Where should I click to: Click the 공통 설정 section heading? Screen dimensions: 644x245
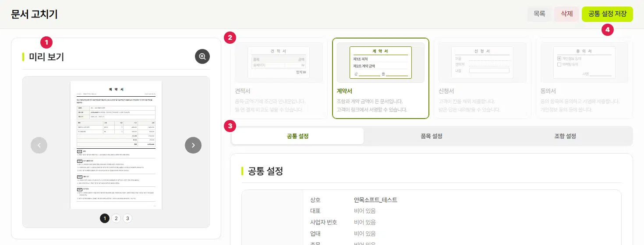pos(265,171)
